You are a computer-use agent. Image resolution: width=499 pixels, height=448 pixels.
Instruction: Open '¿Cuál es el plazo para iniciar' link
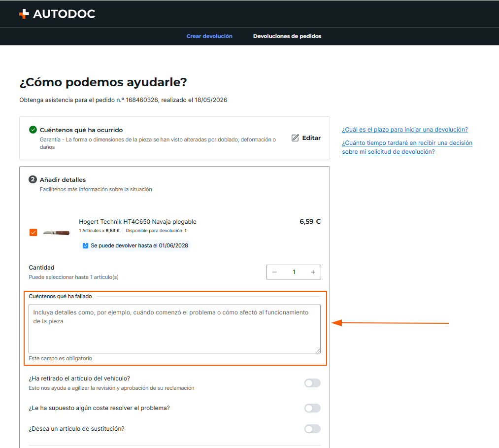pyautogui.click(x=405, y=130)
